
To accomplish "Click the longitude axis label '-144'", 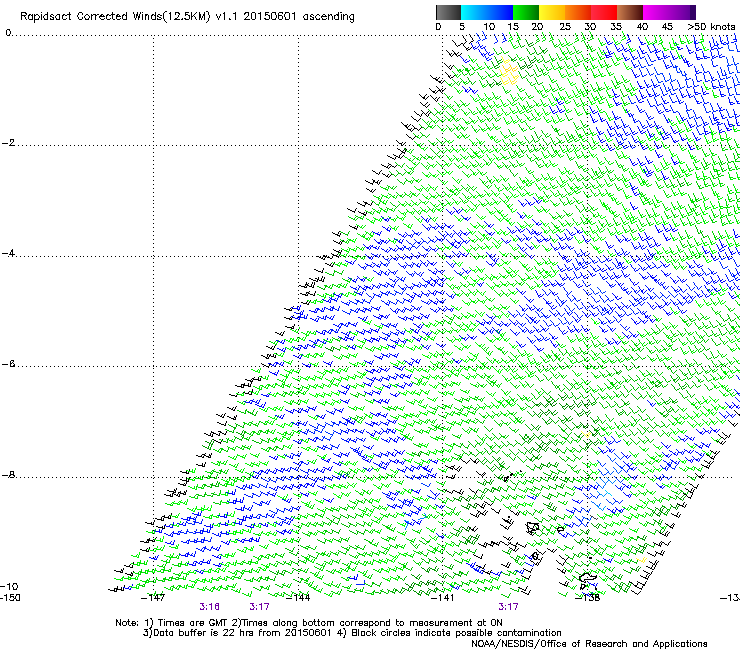I will (298, 598).
